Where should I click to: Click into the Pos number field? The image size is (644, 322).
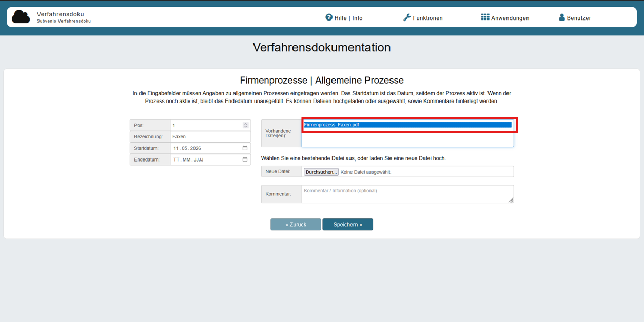[x=210, y=125]
